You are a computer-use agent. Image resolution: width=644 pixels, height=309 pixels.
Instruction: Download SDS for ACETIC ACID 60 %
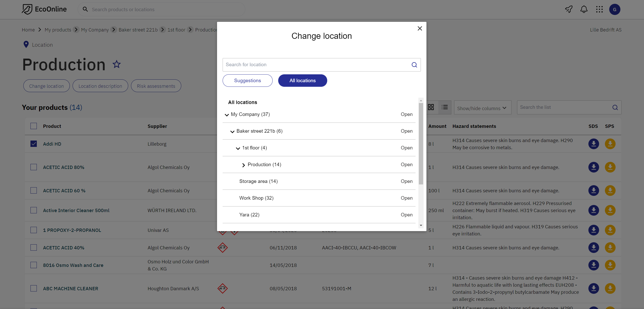[x=593, y=191]
